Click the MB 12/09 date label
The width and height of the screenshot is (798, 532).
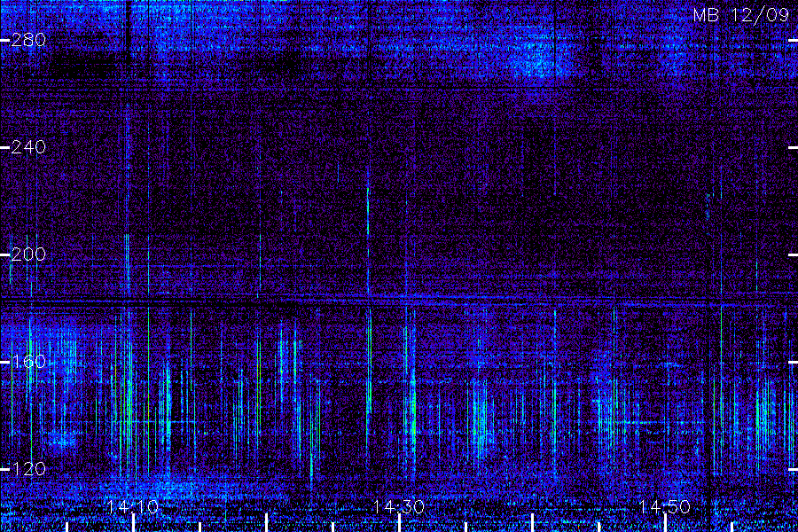click(741, 15)
